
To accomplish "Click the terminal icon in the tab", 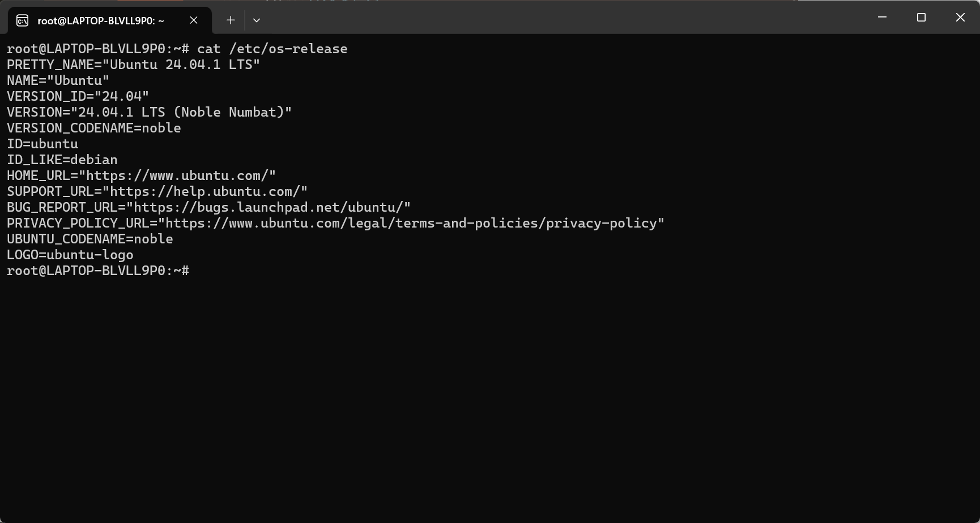I will coord(22,21).
